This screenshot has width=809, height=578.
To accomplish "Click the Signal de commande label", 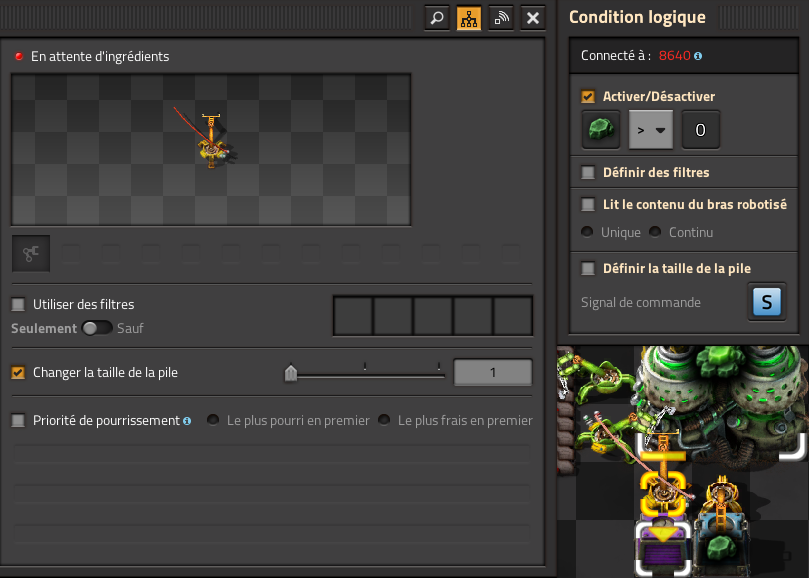I will (x=641, y=302).
